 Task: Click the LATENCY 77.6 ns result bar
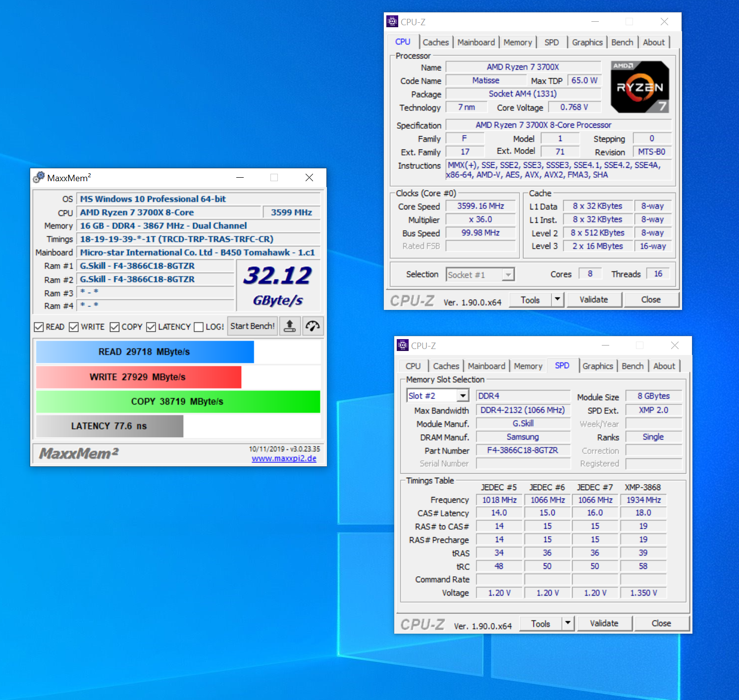point(109,426)
